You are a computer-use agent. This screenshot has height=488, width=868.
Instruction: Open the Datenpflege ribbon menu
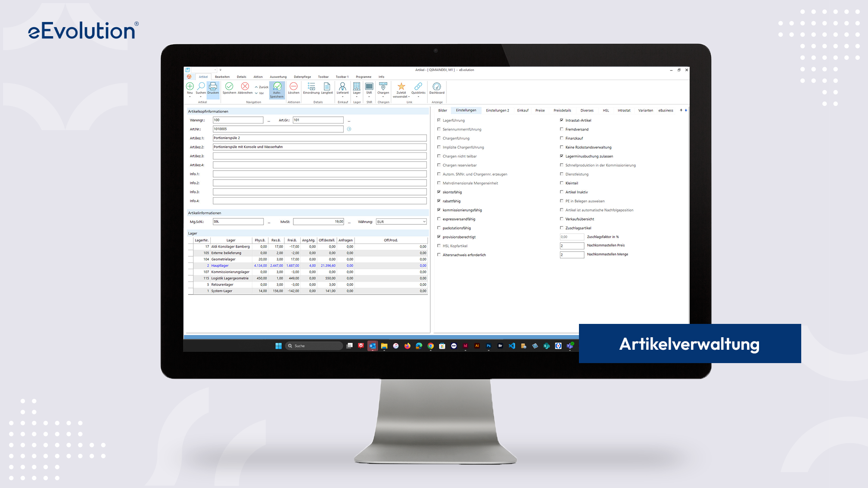302,77
